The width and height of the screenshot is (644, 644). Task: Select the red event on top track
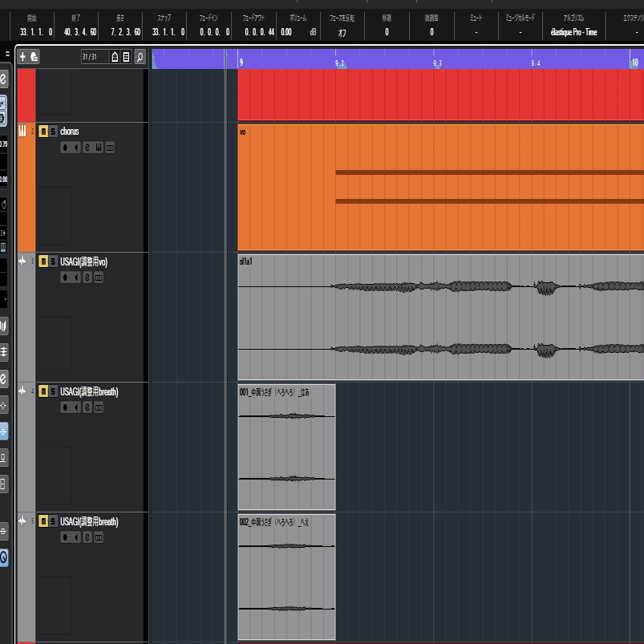(x=441, y=95)
